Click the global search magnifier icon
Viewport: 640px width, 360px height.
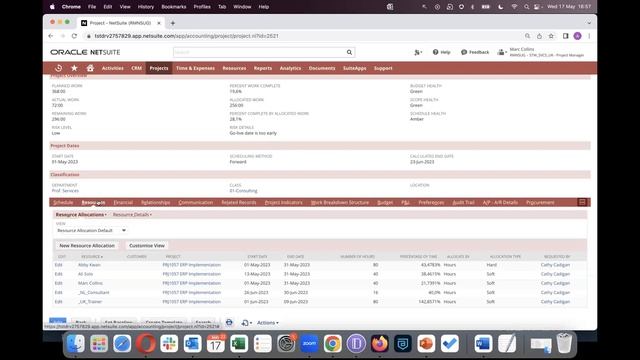349,52
